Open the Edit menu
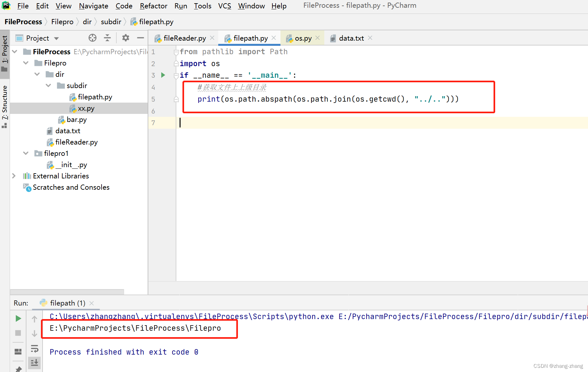The image size is (588, 372). (42, 6)
